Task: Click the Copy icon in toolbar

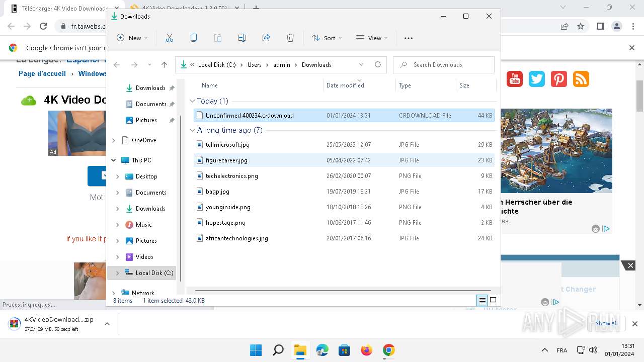Action: tap(194, 38)
